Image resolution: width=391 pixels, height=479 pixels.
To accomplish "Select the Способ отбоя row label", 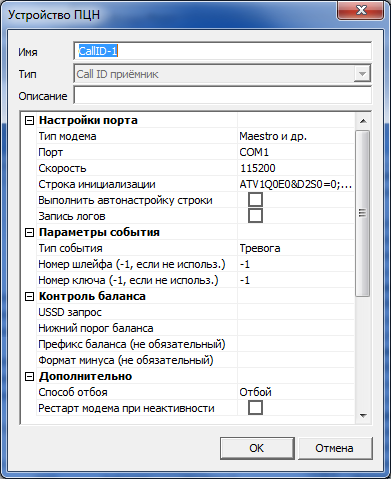I will click(73, 392).
